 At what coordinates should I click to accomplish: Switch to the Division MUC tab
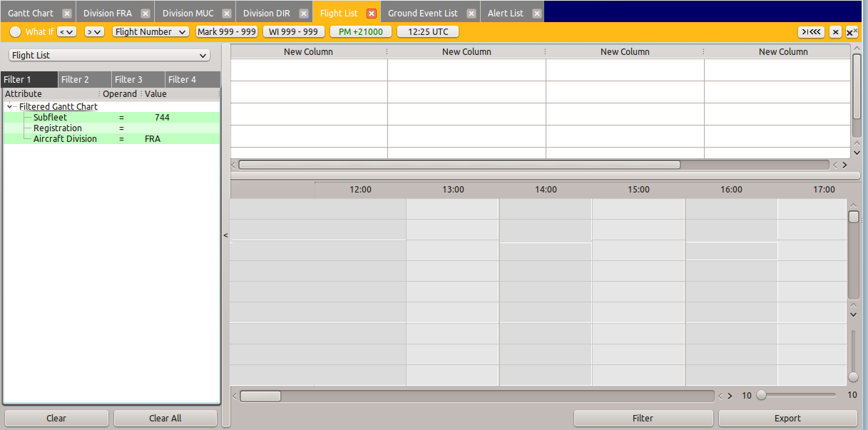pos(188,14)
